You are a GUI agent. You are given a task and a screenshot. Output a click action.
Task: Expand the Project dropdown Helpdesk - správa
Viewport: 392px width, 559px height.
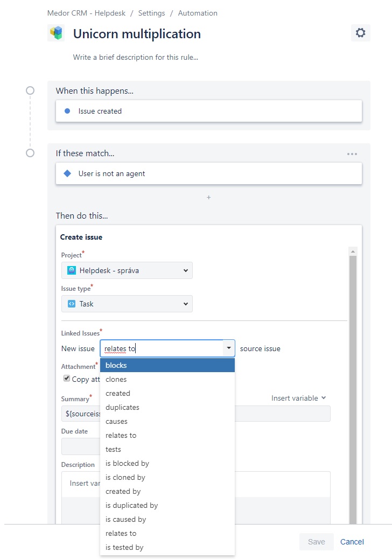click(127, 270)
